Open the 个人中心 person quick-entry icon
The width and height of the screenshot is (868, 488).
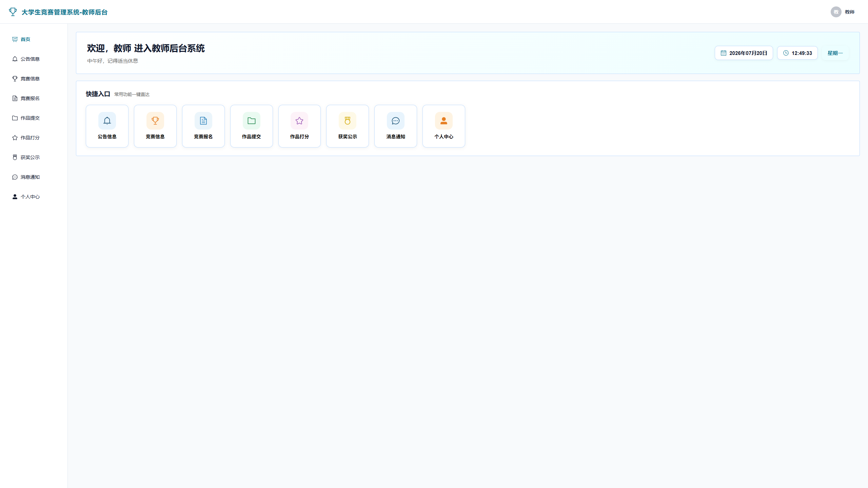(x=444, y=121)
